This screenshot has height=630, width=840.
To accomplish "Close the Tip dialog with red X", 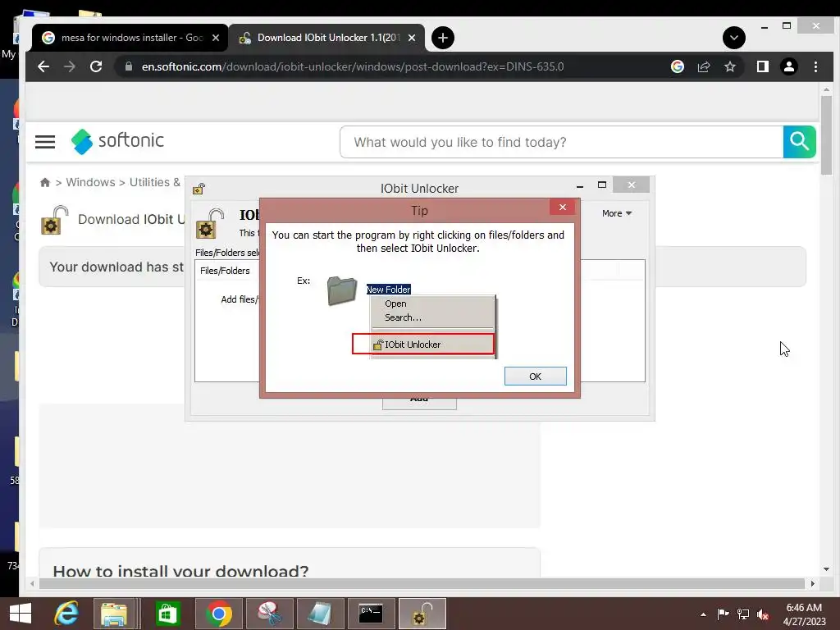I will pos(562,208).
